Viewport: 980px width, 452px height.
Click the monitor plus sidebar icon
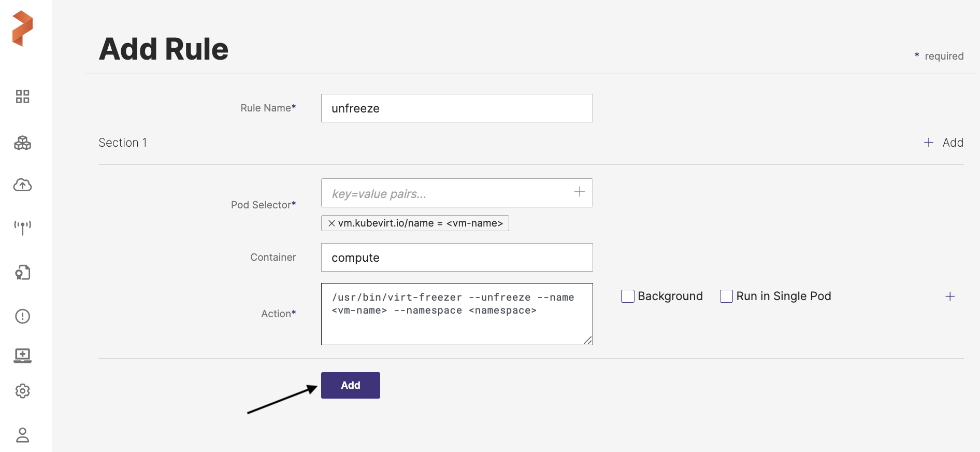pyautogui.click(x=22, y=356)
